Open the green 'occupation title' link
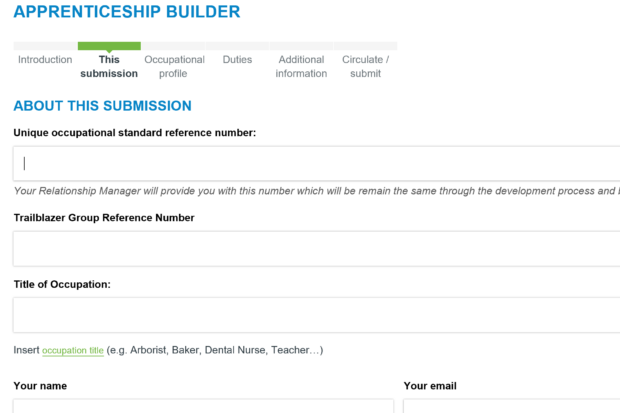The height and width of the screenshot is (413, 620). click(73, 350)
